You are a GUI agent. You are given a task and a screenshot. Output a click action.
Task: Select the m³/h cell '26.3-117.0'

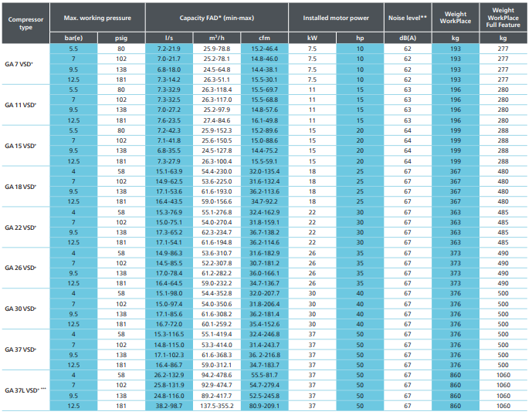tap(217, 100)
